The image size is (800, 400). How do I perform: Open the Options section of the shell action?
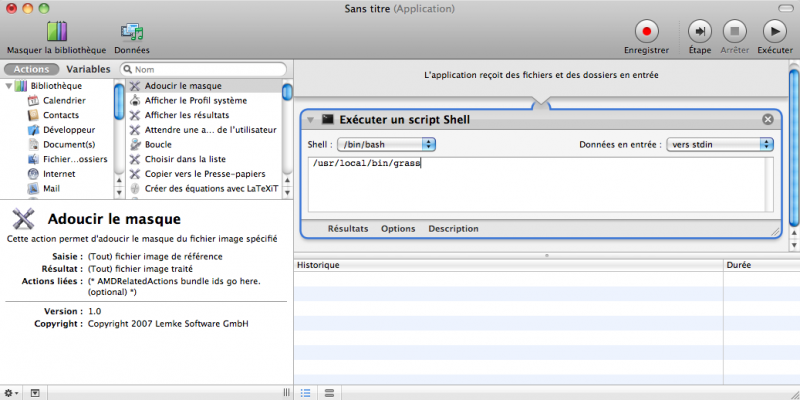coord(397,228)
